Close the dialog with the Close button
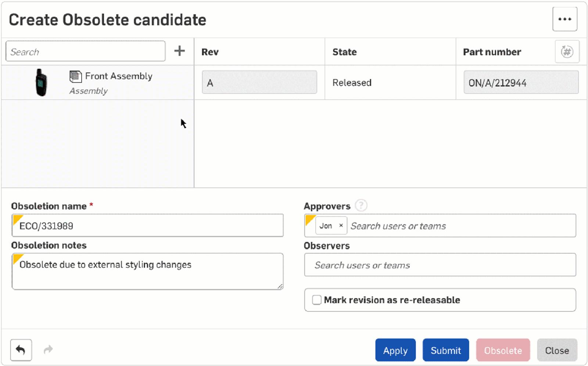 [556, 350]
